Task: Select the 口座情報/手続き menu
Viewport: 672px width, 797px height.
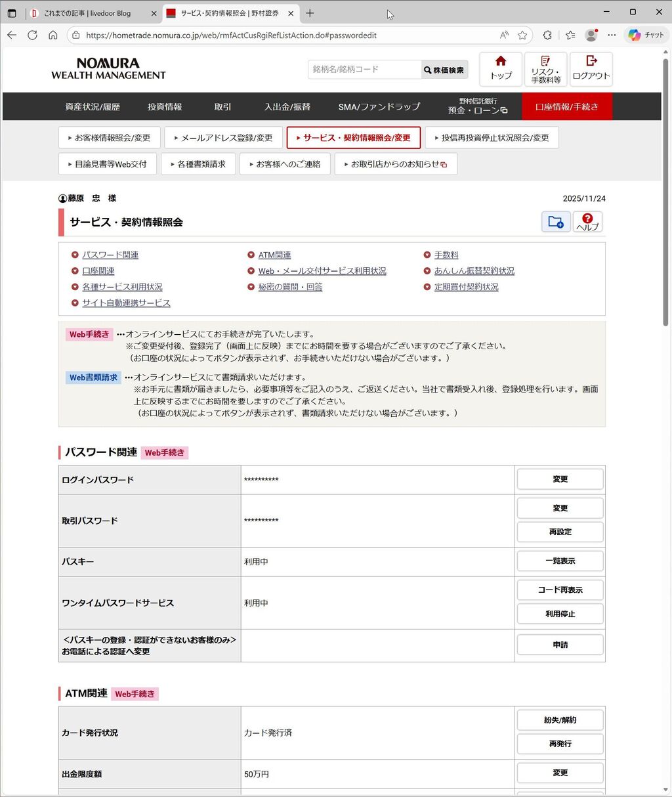Action: pyautogui.click(x=567, y=106)
